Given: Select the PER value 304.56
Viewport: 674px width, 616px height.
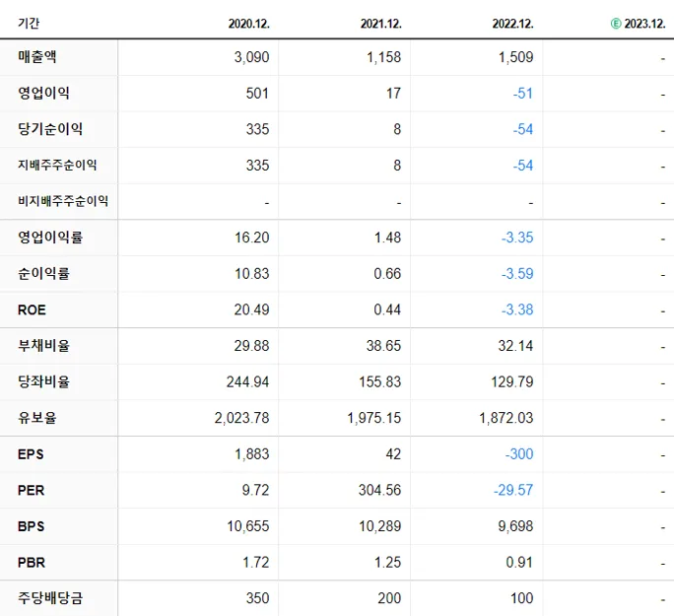Looking at the screenshot, I should (x=380, y=491).
